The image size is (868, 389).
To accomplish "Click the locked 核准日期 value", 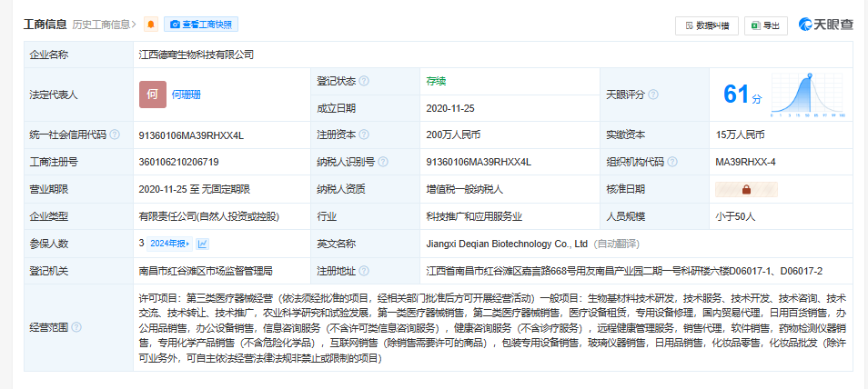I will pos(746,189).
